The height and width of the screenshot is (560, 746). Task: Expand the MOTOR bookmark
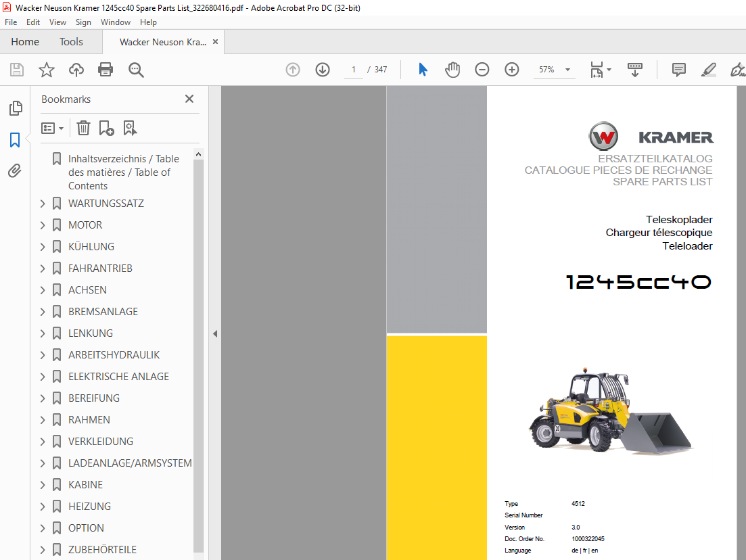tap(43, 225)
